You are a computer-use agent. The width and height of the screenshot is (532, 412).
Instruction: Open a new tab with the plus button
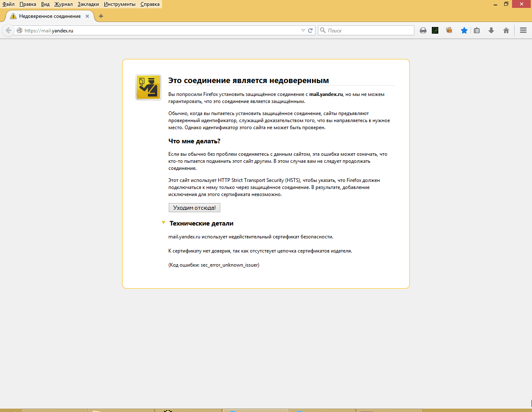coord(101,16)
